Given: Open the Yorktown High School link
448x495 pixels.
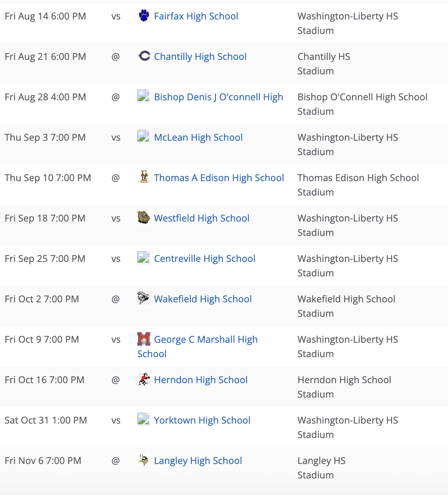Looking at the screenshot, I should point(202,420).
